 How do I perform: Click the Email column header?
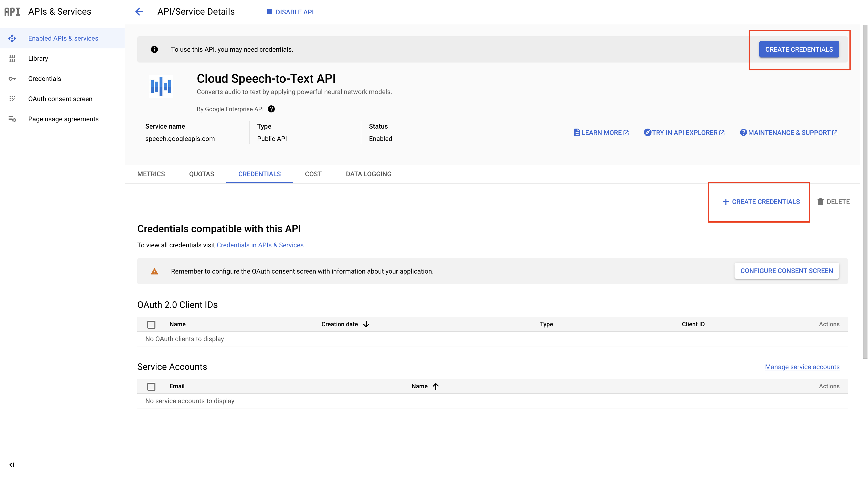pyautogui.click(x=177, y=386)
